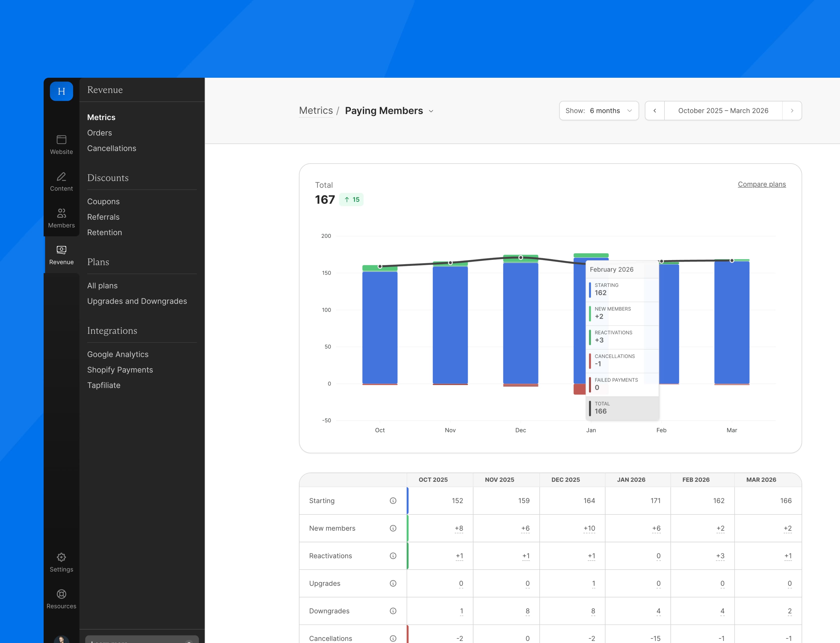Click info icon beside Reactivations row
This screenshot has height=643, width=840.
[393, 556]
